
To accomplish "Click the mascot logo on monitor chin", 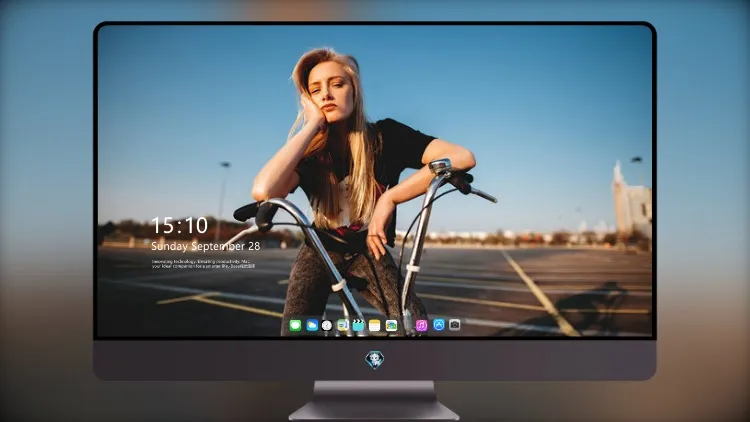I will coord(375,360).
